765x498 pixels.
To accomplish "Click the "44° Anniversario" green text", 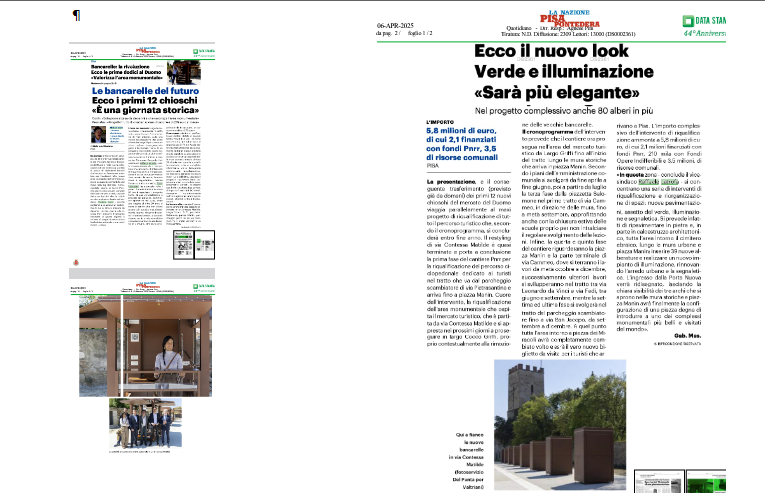I will click(x=705, y=33).
